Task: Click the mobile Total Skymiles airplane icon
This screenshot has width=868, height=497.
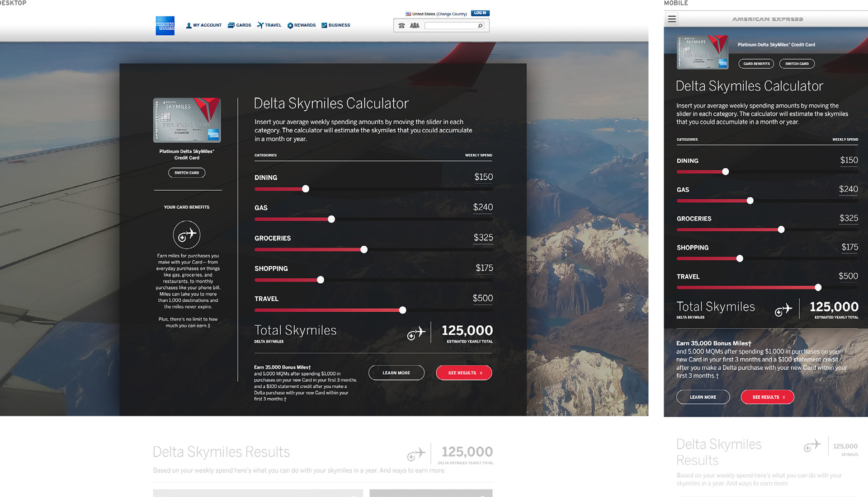Action: pos(783,309)
